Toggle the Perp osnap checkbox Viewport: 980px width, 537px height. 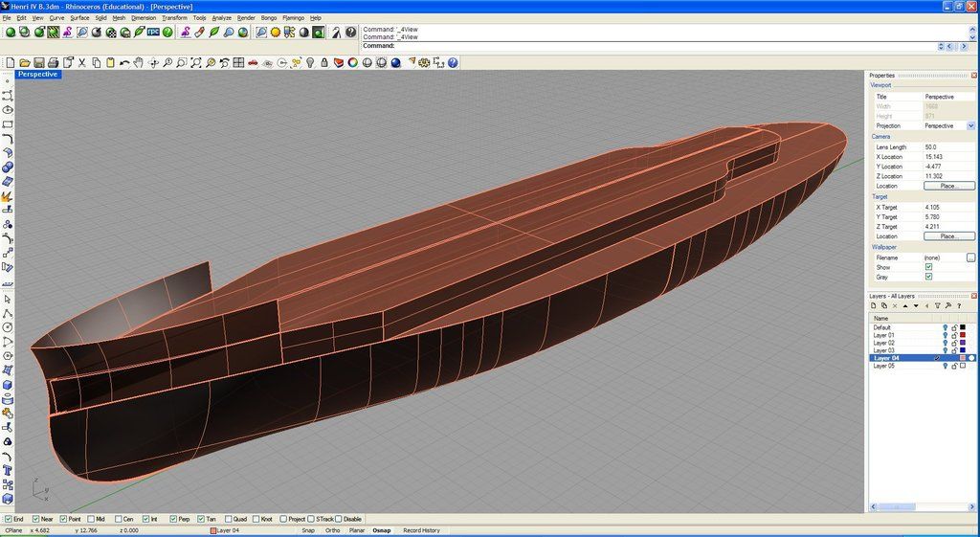pyautogui.click(x=173, y=519)
